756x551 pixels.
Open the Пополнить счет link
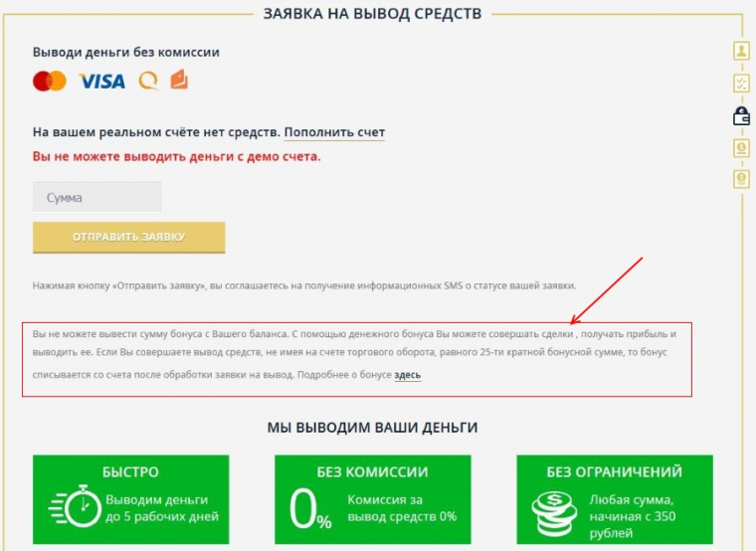(x=334, y=132)
